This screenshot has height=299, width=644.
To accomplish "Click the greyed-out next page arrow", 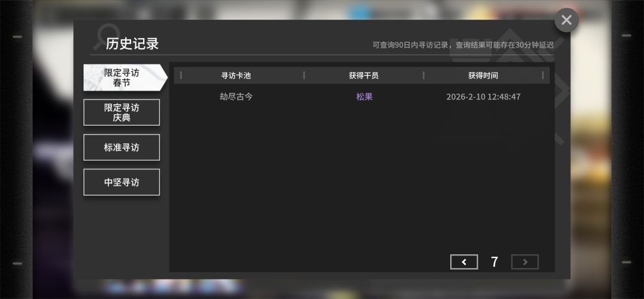I will [525, 262].
